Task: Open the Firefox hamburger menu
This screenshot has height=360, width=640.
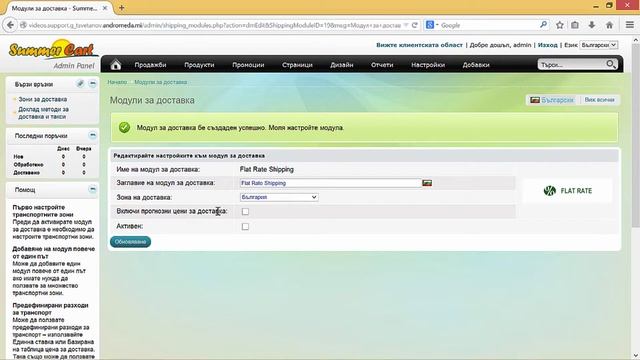Action: click(630, 25)
